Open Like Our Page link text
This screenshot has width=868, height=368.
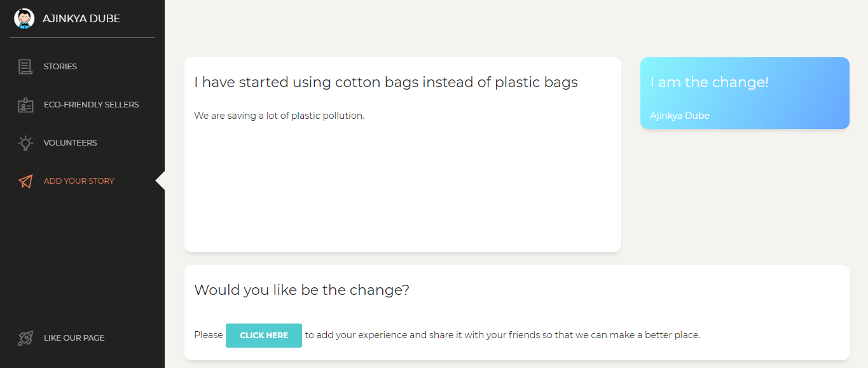74,338
